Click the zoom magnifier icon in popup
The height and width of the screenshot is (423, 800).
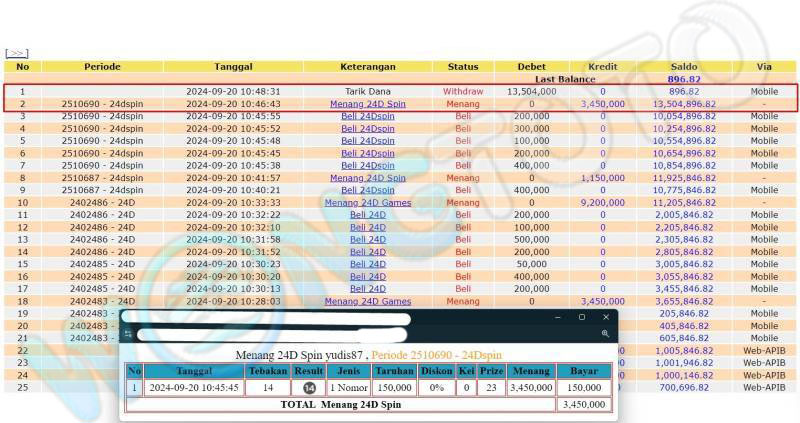(x=606, y=334)
